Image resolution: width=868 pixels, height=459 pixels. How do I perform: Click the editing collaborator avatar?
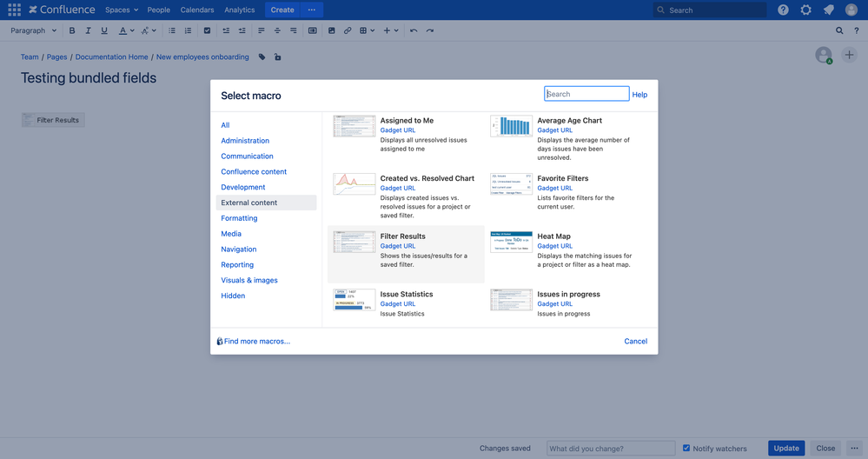[824, 55]
